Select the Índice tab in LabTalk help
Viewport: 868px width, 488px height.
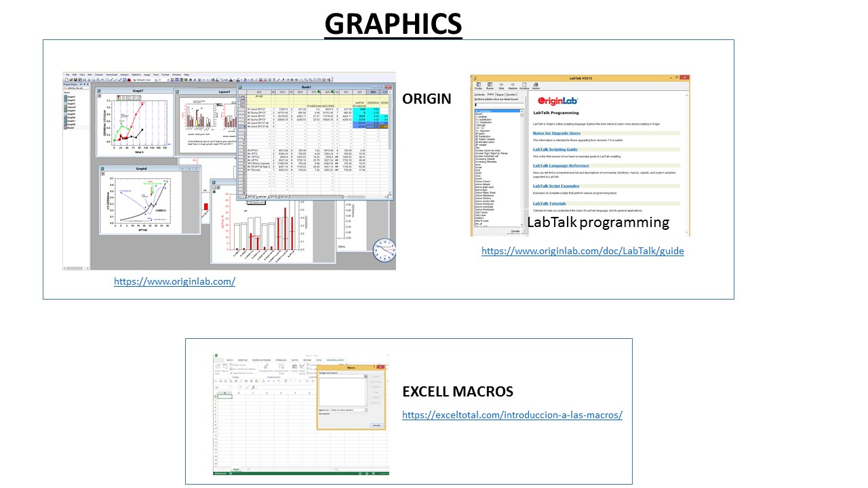pyautogui.click(x=490, y=94)
